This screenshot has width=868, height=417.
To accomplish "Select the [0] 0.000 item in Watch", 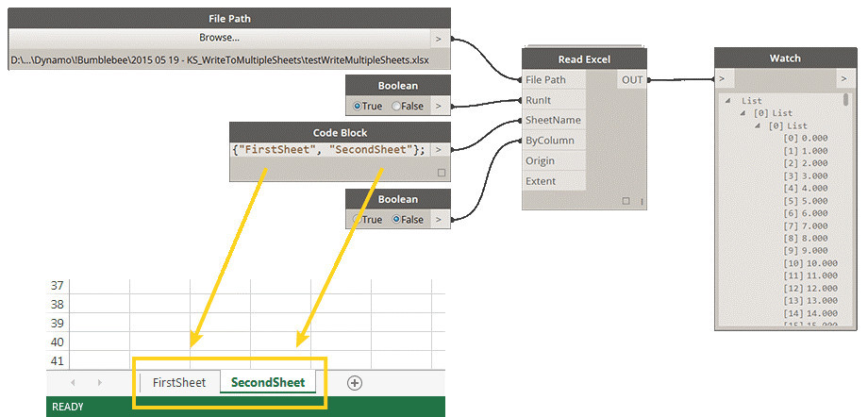I will [806, 139].
